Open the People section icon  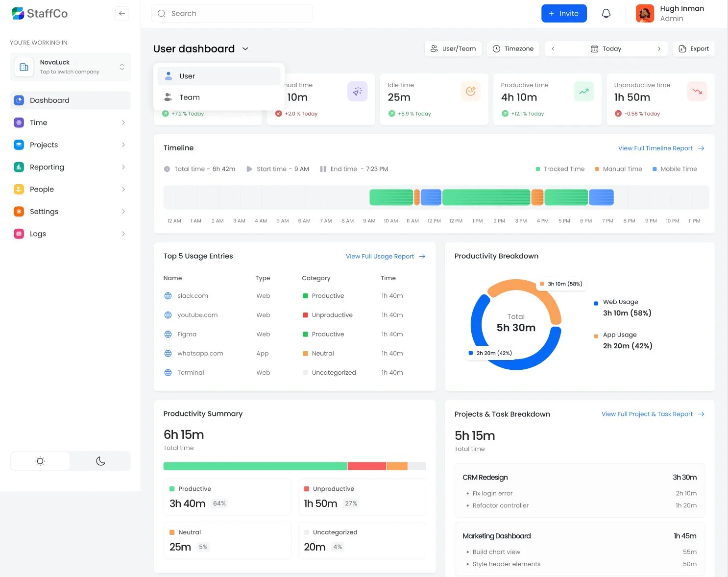point(19,189)
